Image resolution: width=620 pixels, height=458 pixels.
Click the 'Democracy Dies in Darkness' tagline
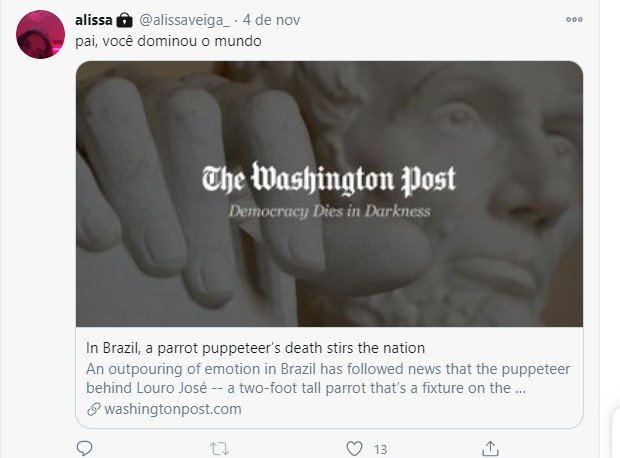point(330,211)
